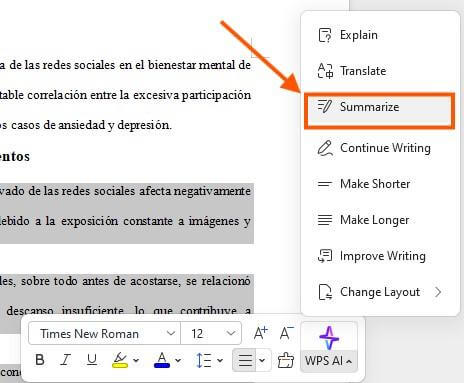The height and width of the screenshot is (383, 464).
Task: Toggle italic formatting
Action: pyautogui.click(x=65, y=360)
